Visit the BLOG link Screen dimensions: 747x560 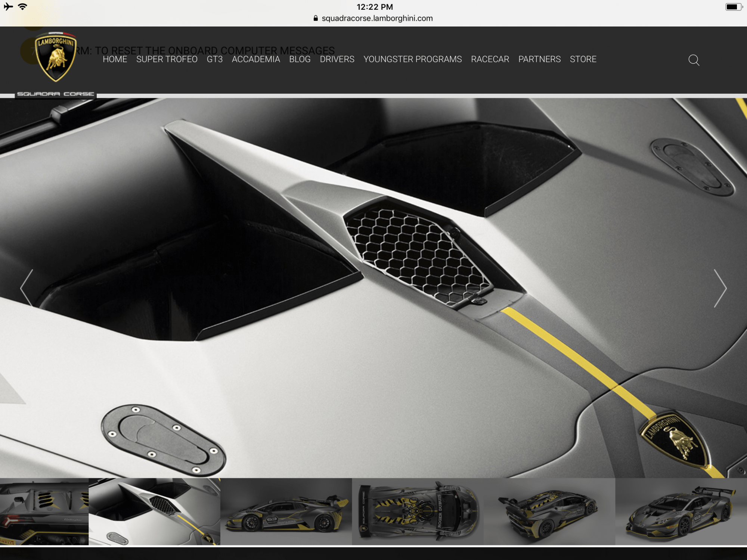click(300, 59)
